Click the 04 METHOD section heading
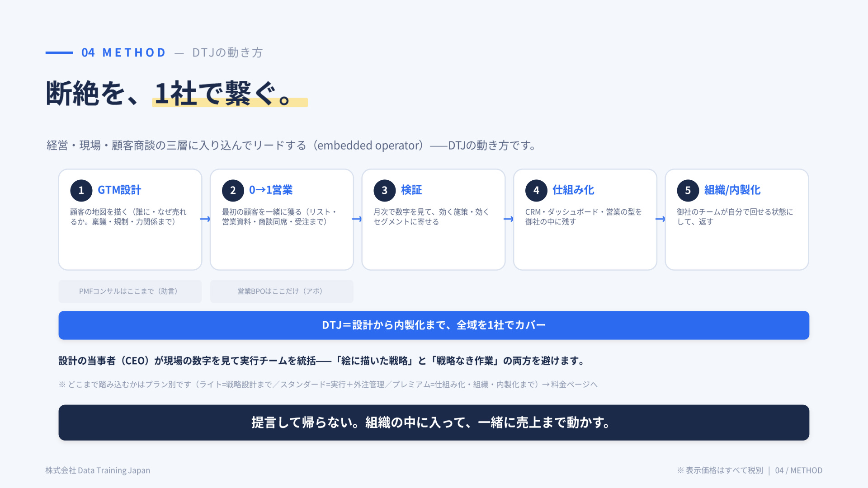Screen dimensions: 868x488 click(x=124, y=53)
